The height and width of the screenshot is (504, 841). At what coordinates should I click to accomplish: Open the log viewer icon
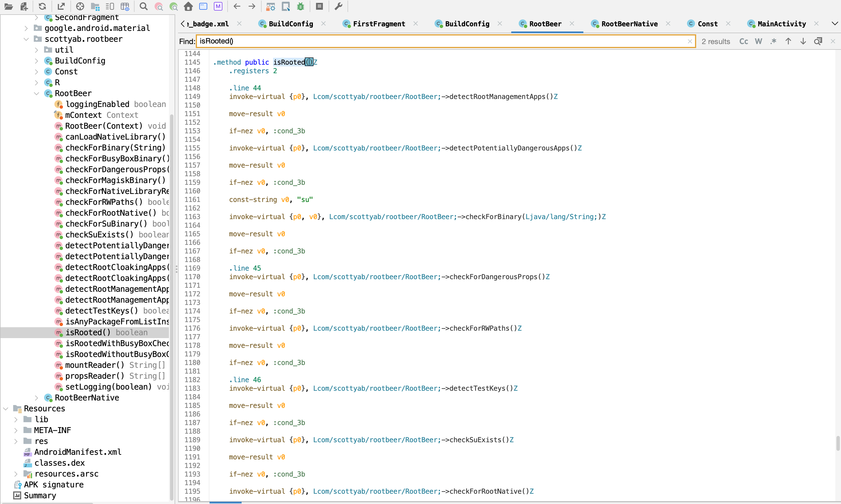point(319,7)
